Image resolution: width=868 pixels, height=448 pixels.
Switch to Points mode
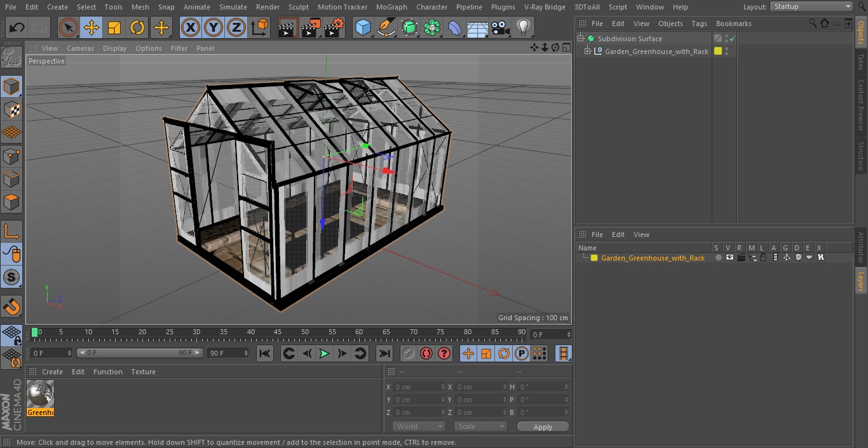pos(11,156)
